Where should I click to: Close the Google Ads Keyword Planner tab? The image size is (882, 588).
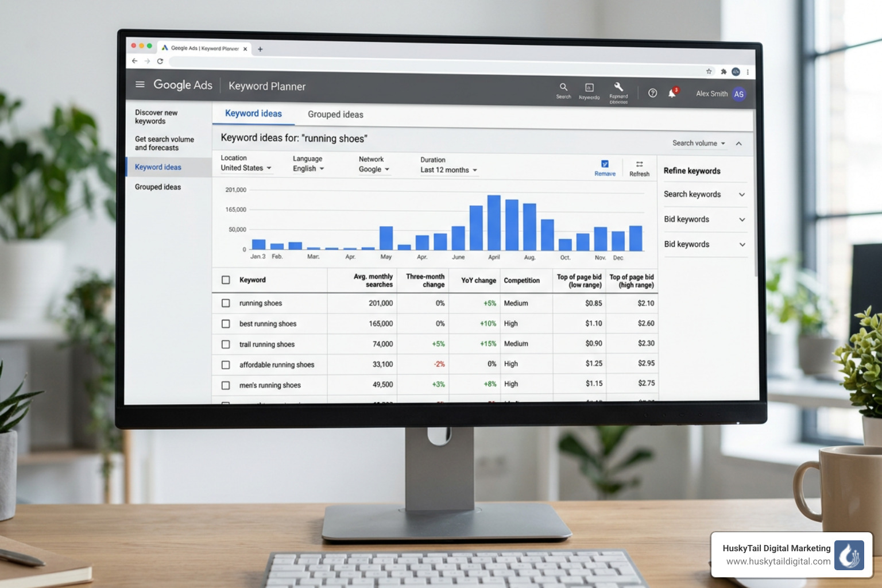coord(245,49)
